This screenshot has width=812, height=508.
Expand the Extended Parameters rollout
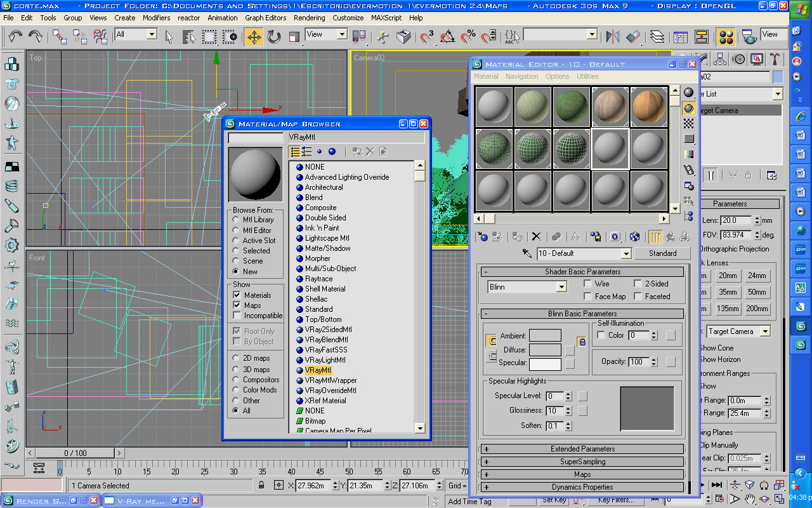click(x=582, y=449)
